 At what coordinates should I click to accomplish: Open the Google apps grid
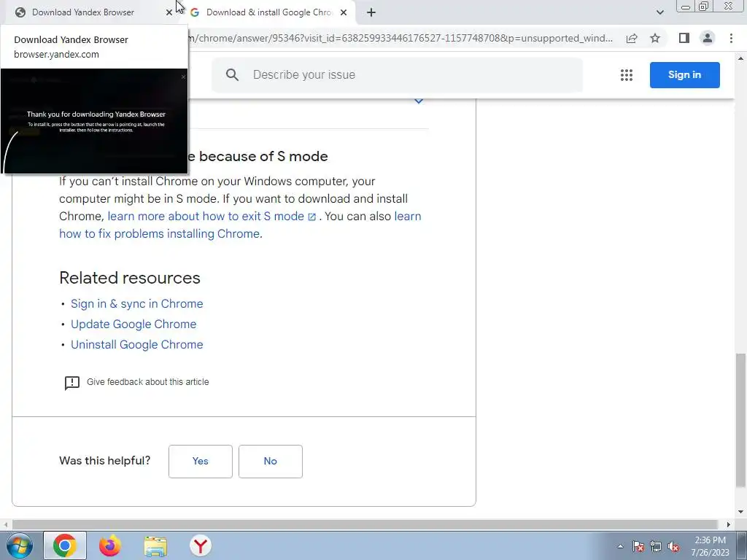tap(627, 75)
